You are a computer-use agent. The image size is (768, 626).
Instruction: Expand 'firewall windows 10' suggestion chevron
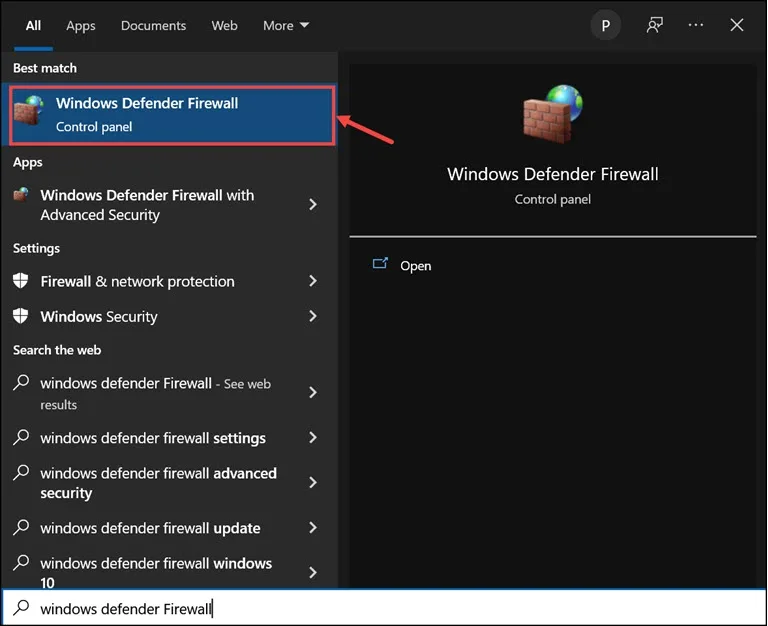point(312,572)
